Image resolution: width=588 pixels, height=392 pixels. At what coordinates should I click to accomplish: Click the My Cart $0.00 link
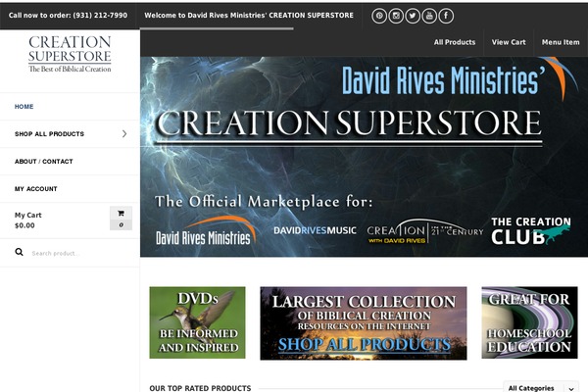[x=28, y=220]
